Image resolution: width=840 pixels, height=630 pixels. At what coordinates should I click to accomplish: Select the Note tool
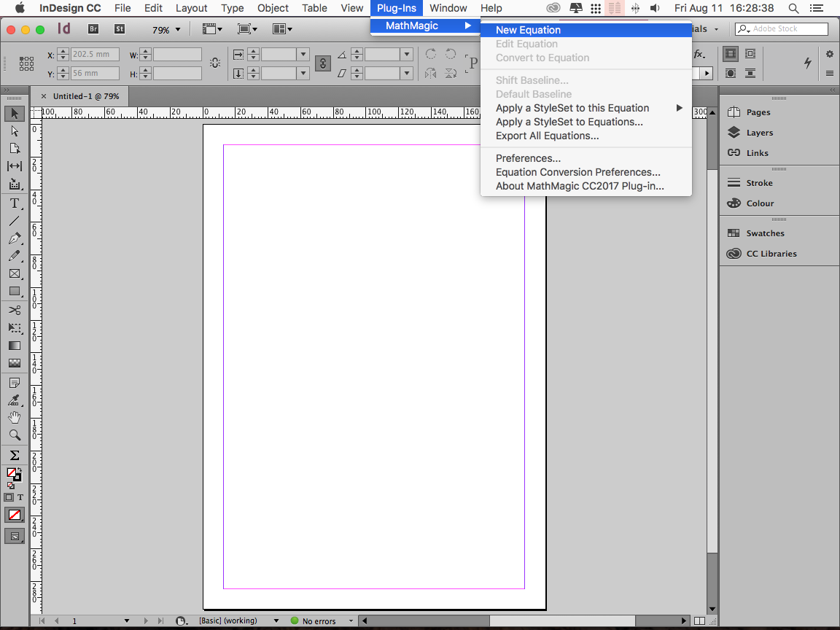tap(15, 383)
